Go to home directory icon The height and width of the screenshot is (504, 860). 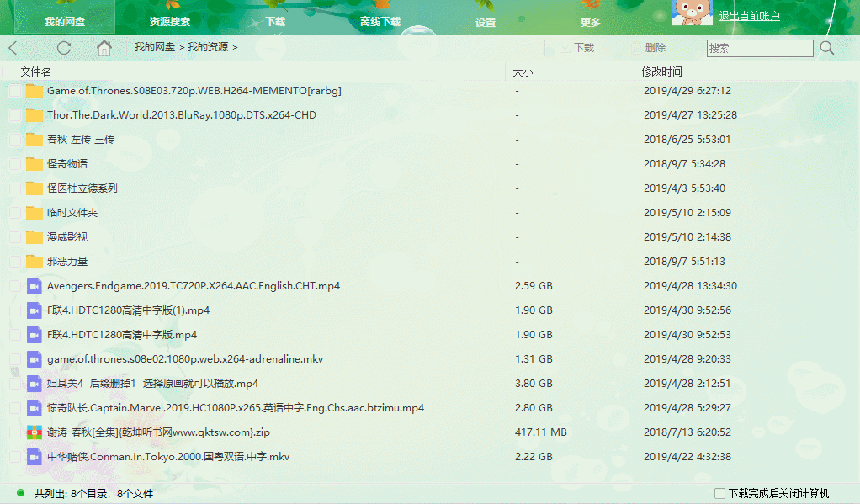(104, 48)
